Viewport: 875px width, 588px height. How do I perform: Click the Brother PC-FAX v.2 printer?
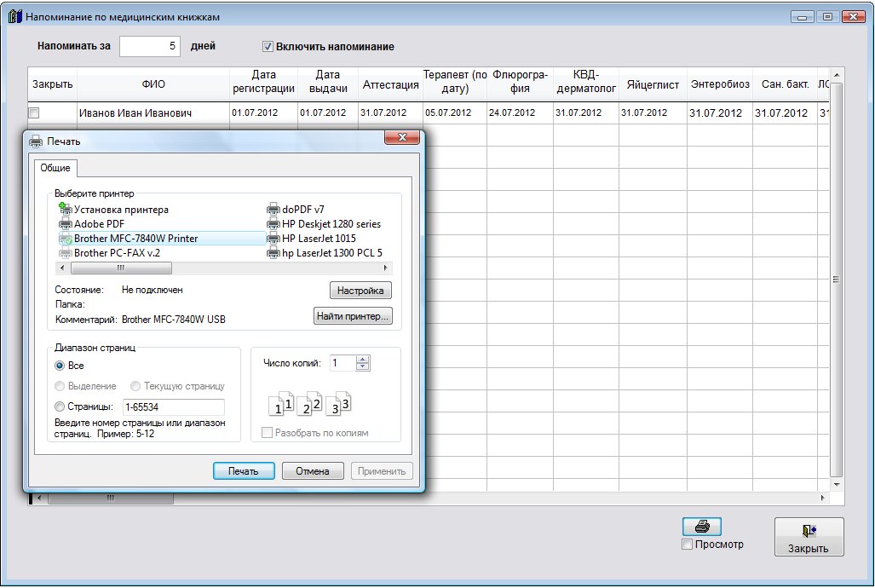pos(116,253)
